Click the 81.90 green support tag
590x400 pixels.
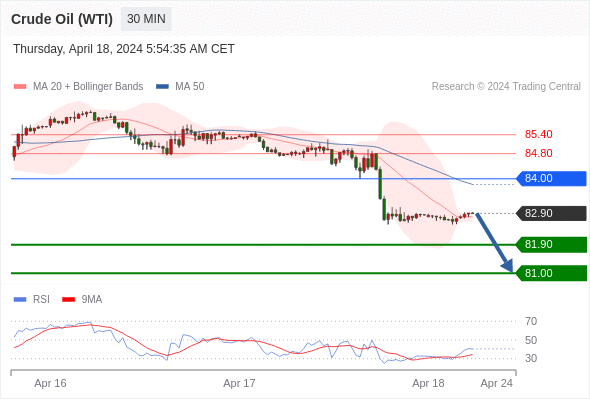(551, 245)
